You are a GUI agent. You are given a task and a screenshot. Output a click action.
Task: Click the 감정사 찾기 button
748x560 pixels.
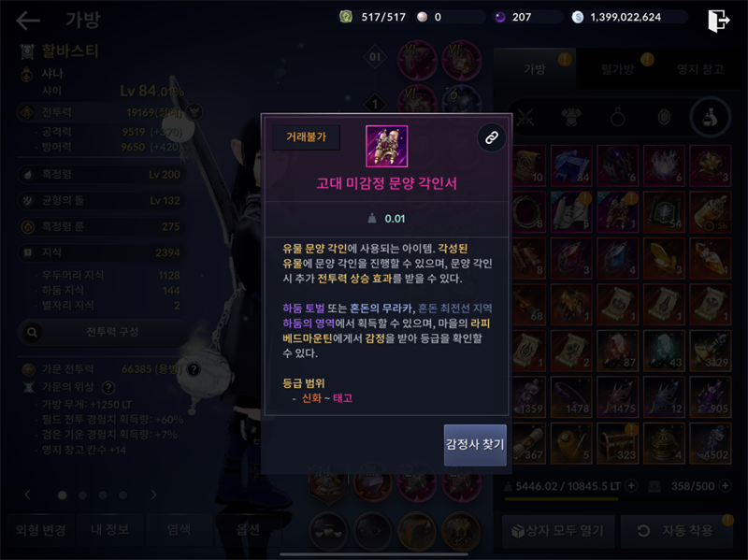pos(475,445)
